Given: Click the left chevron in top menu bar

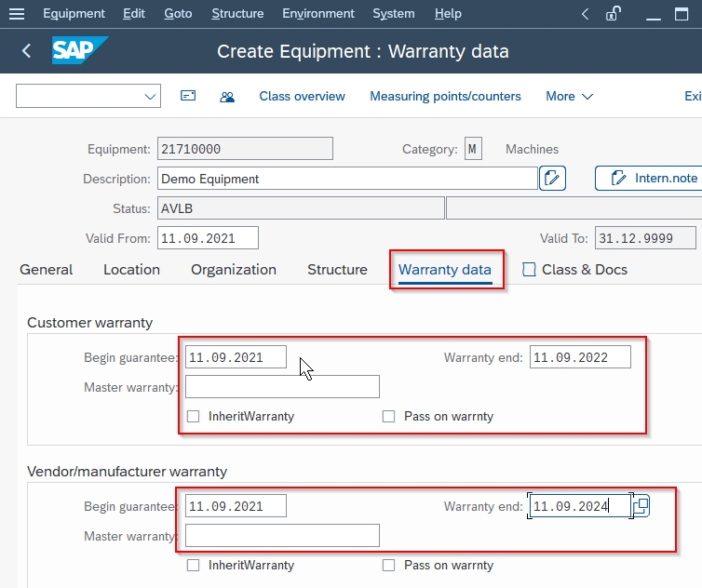Looking at the screenshot, I should tap(585, 14).
